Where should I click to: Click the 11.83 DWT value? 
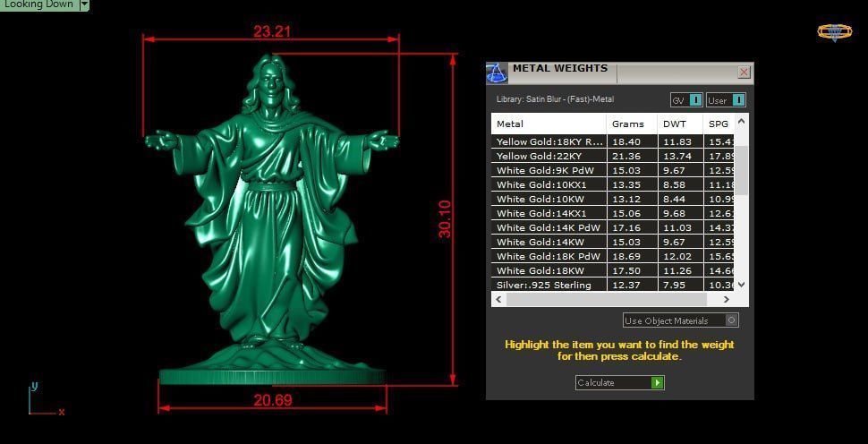(676, 141)
